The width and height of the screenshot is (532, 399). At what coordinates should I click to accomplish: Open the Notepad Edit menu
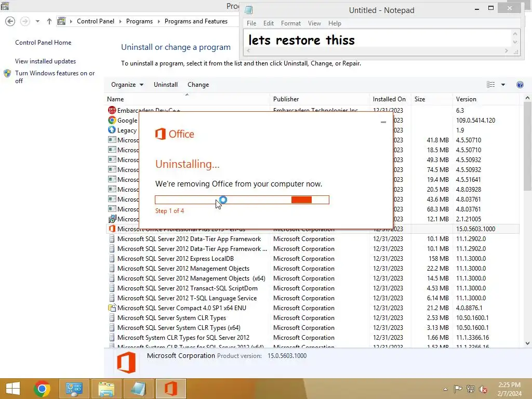269,23
